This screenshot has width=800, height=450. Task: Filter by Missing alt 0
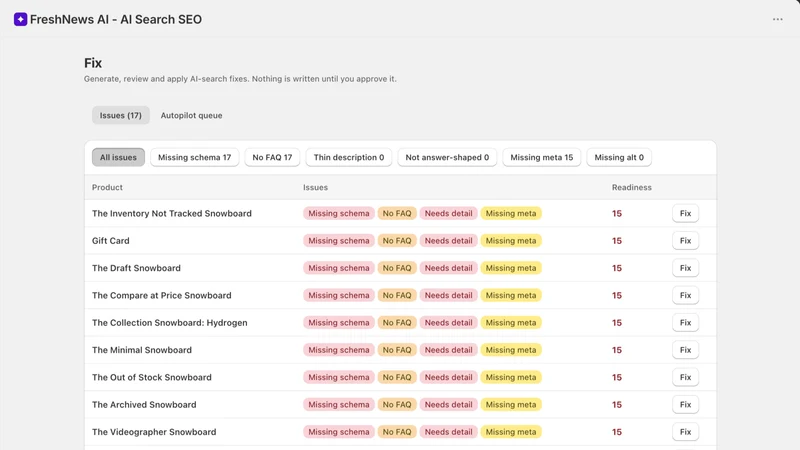[619, 157]
